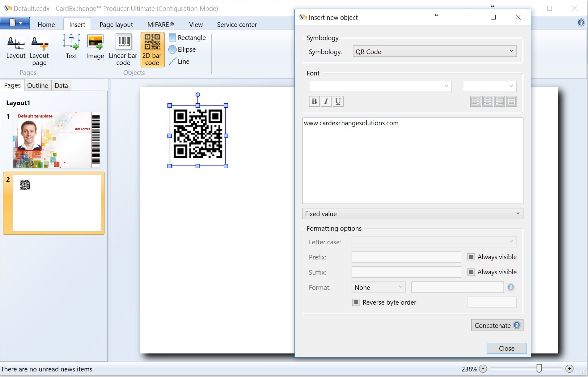Viewport: 588px width, 377px height.
Task: Open main window help icon
Action: pyautogui.click(x=581, y=22)
